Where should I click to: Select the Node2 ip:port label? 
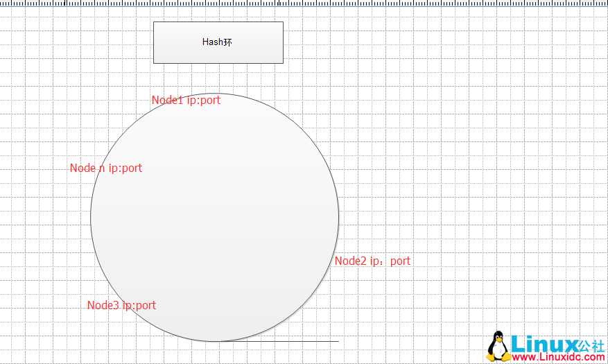pyautogui.click(x=372, y=261)
